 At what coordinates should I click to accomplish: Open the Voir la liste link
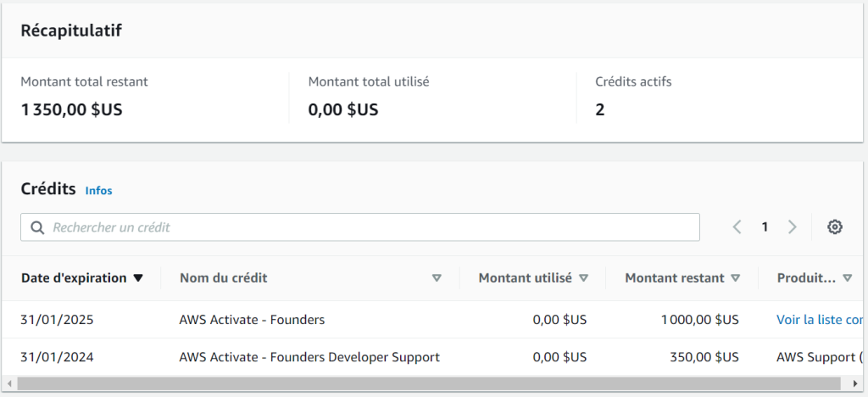tap(820, 320)
